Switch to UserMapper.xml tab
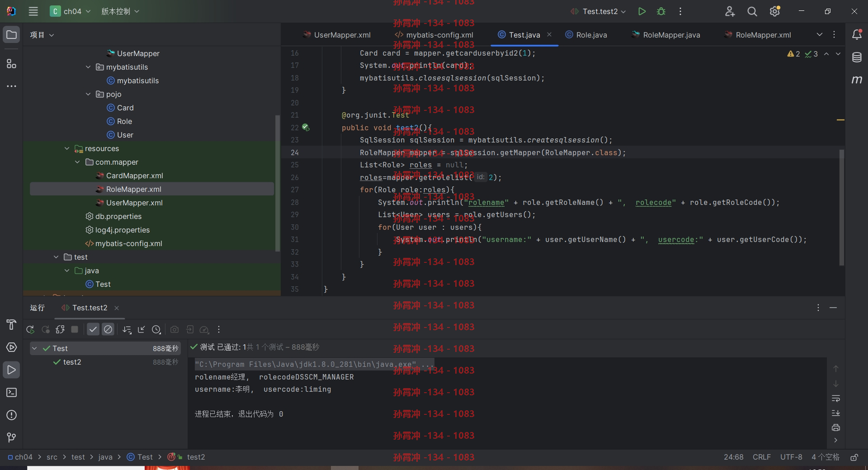This screenshot has height=470, width=868. point(337,35)
